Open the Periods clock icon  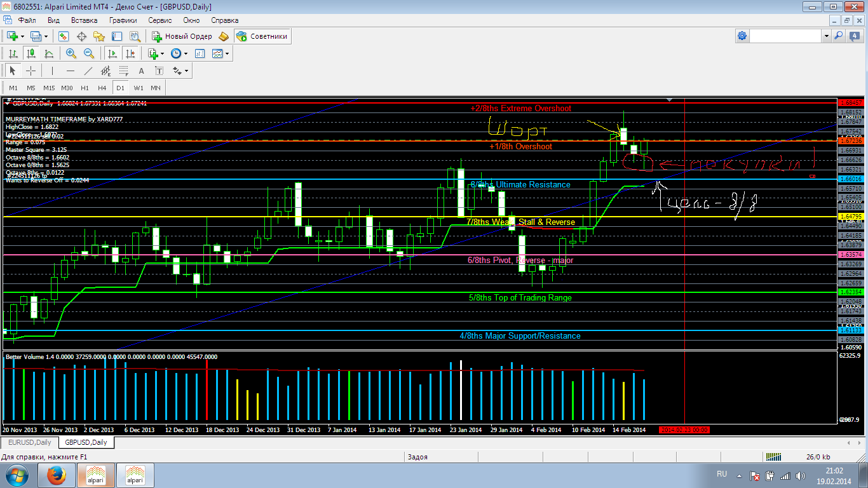[176, 54]
